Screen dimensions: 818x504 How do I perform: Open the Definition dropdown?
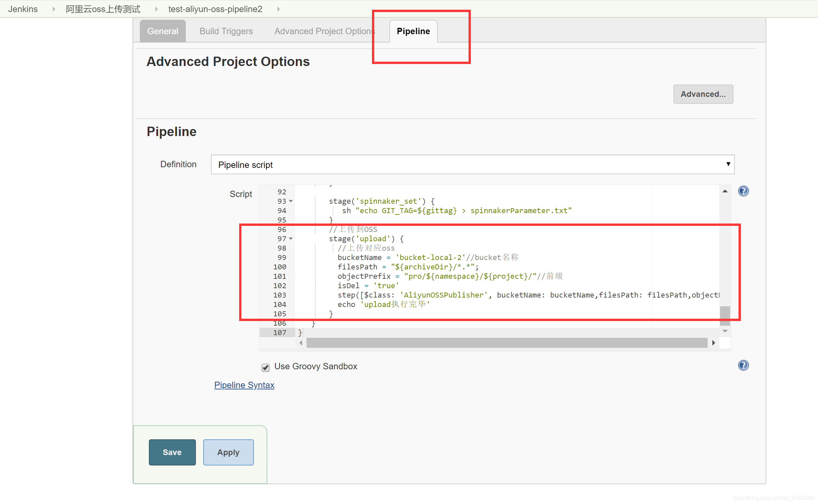pos(473,165)
